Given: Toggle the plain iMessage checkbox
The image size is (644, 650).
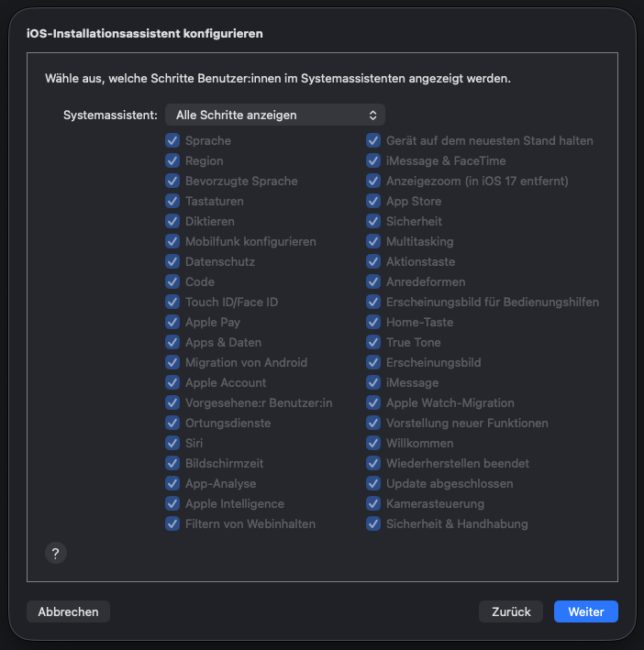Looking at the screenshot, I should 373,382.
